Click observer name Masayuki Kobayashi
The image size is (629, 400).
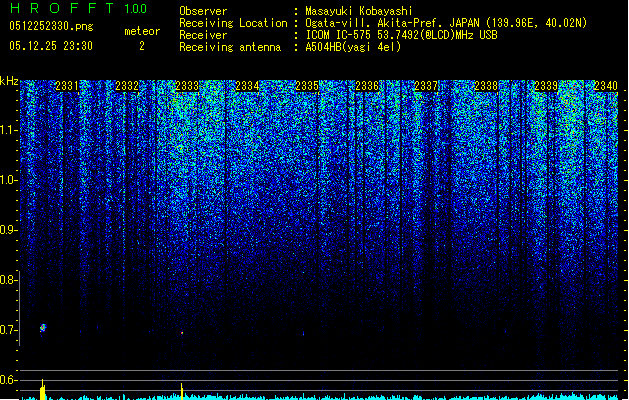[x=359, y=11]
